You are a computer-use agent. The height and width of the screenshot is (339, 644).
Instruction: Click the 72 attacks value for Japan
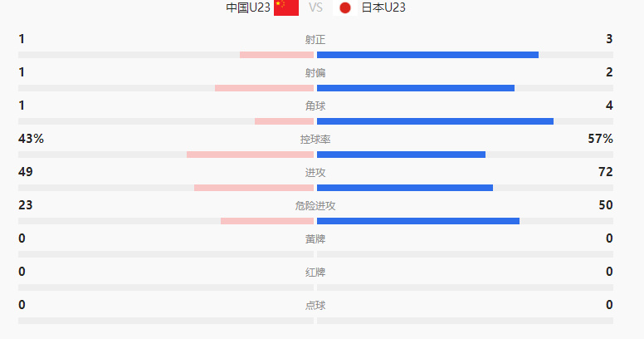click(x=606, y=172)
